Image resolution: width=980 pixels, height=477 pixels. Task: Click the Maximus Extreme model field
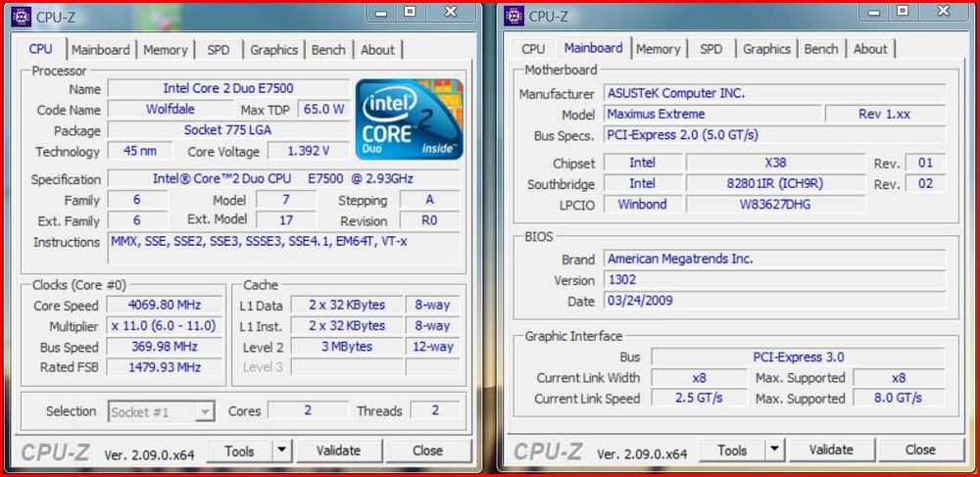[x=712, y=115]
